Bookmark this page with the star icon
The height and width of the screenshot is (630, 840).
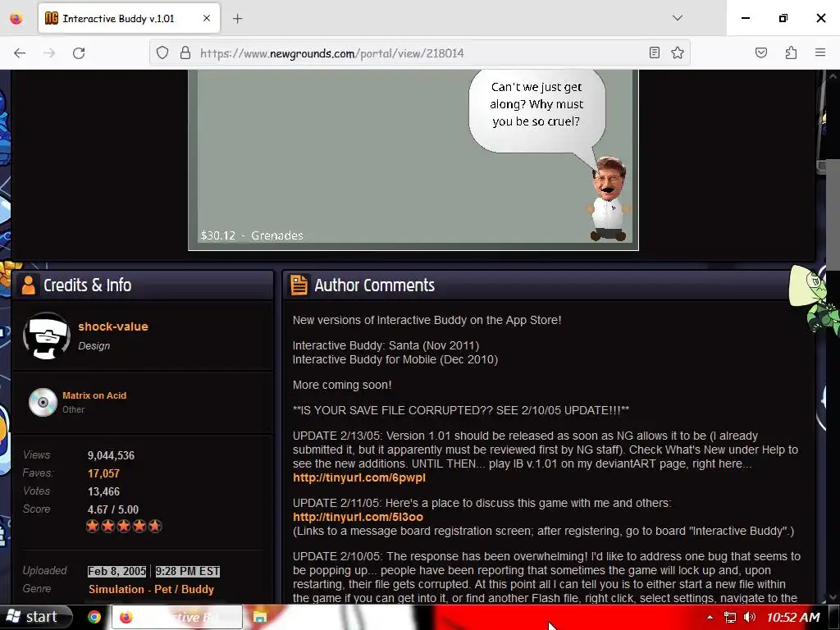(678, 52)
